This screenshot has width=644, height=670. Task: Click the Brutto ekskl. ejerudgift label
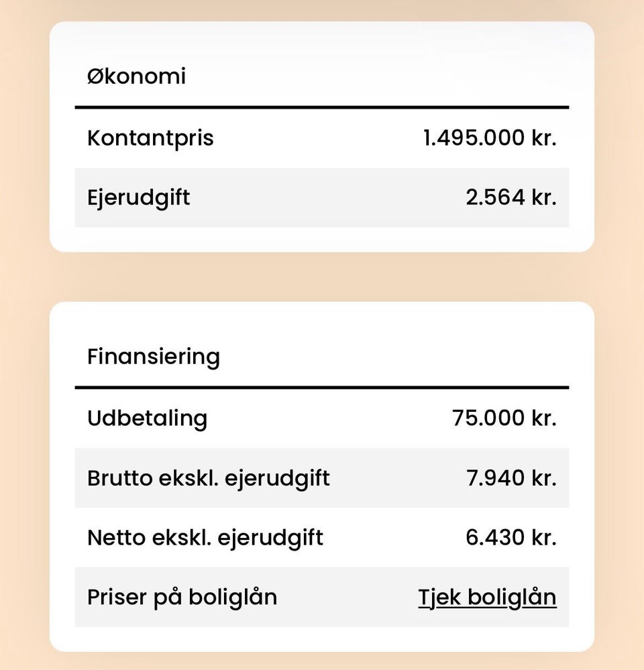[209, 478]
